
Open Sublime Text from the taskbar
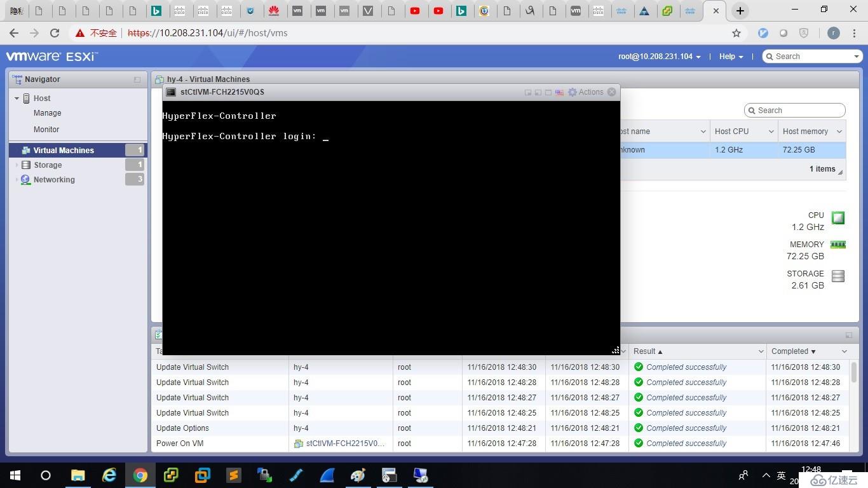(234, 475)
